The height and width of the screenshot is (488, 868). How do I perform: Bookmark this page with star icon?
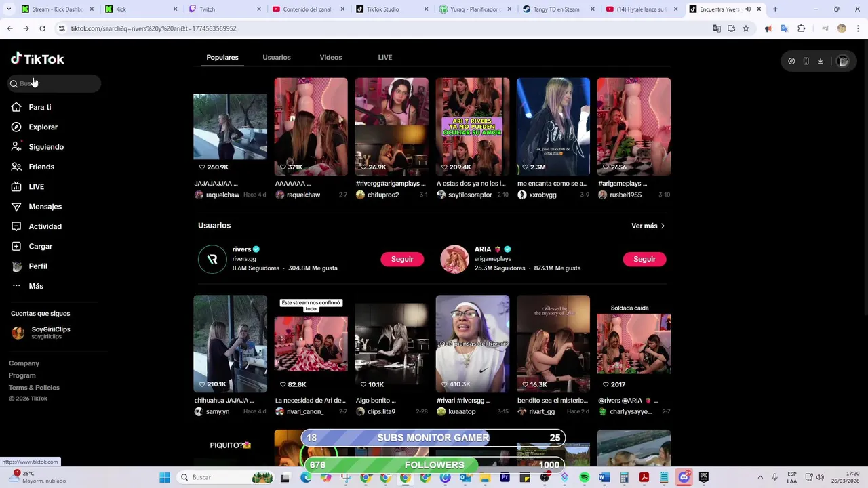[x=746, y=28]
